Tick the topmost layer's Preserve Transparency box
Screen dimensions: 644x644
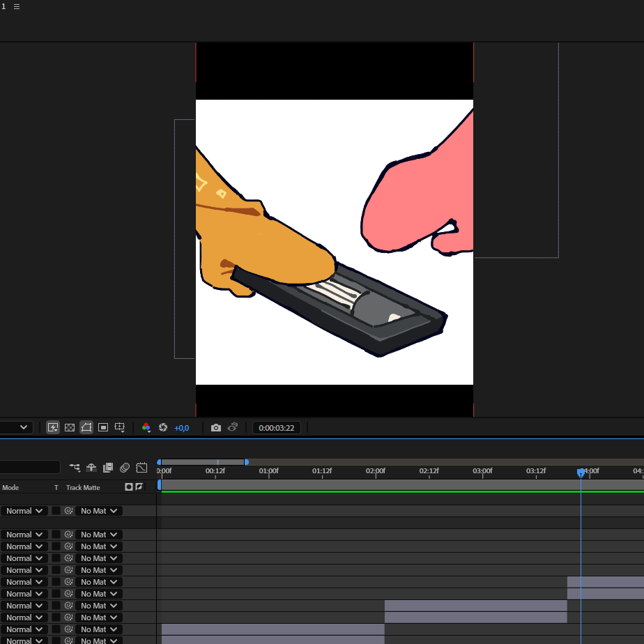pos(56,511)
